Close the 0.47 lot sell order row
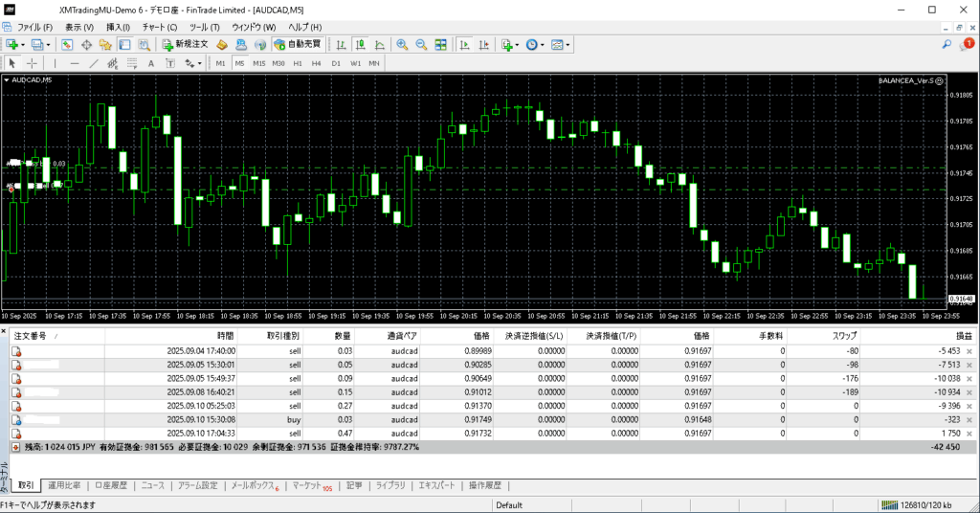 click(969, 434)
